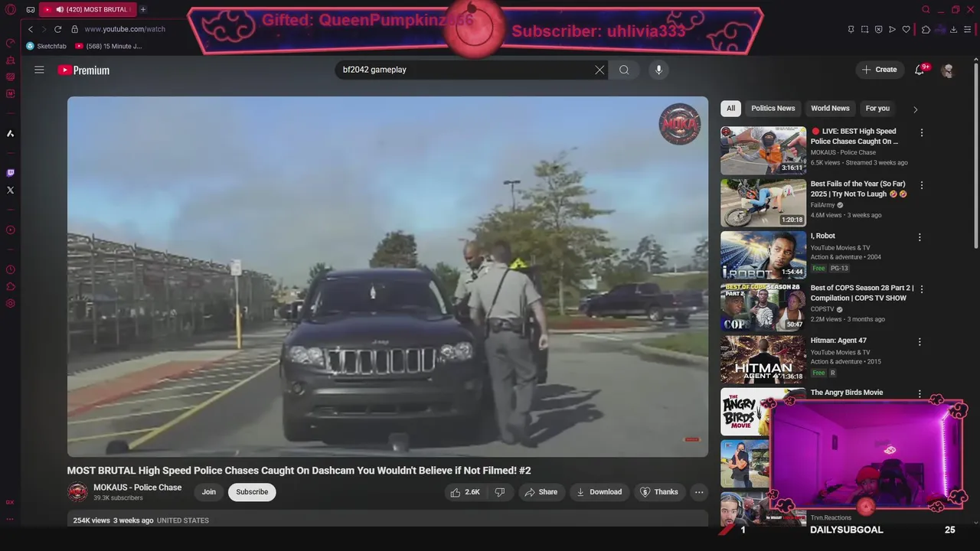Open options for 'Best Fails of the Year'

coord(921,185)
